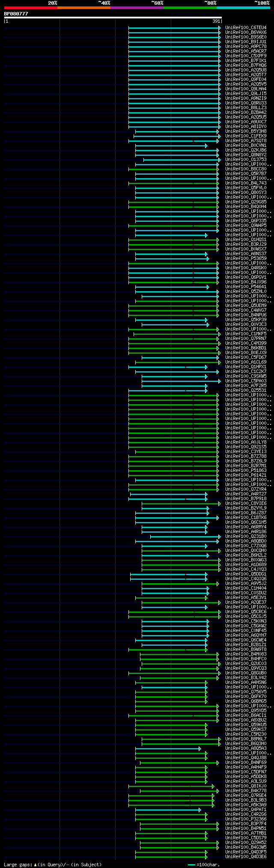Click the UniRef100_C5M230 label
274x868 pixels.
pos(246,734)
